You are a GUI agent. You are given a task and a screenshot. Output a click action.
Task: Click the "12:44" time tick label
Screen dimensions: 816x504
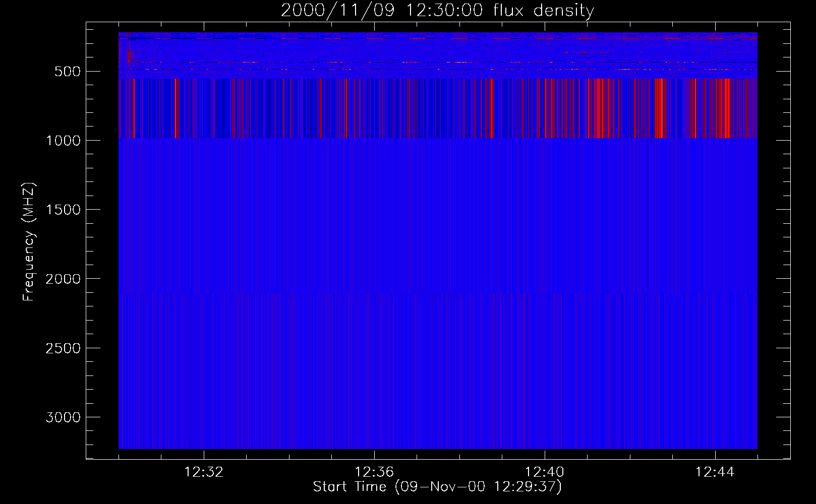(715, 472)
